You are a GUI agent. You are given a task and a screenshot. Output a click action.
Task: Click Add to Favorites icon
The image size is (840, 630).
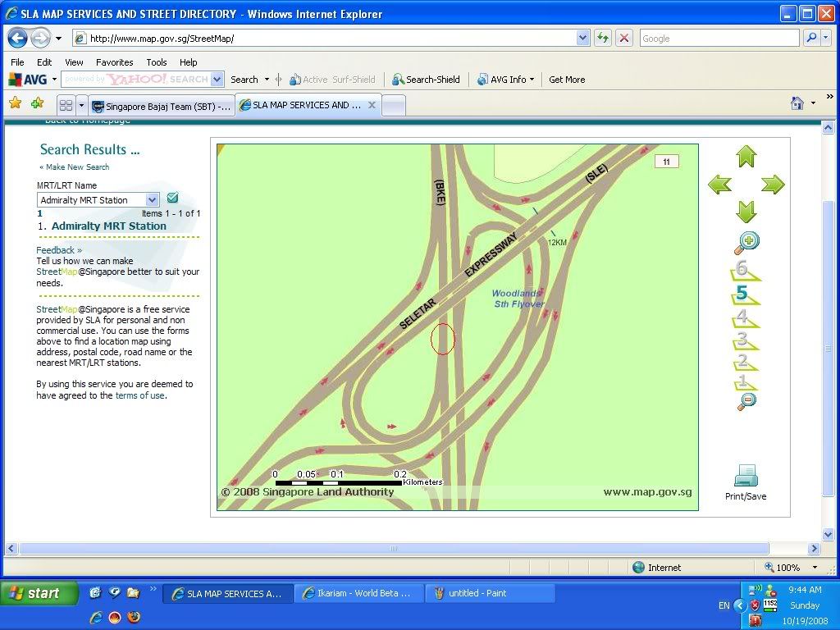[x=37, y=103]
